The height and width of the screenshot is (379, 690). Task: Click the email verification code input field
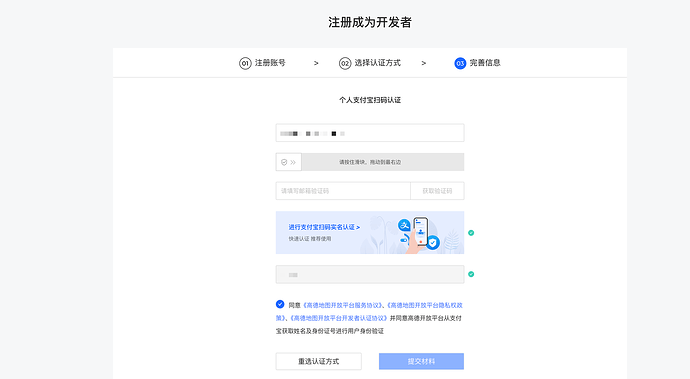pyautogui.click(x=343, y=191)
